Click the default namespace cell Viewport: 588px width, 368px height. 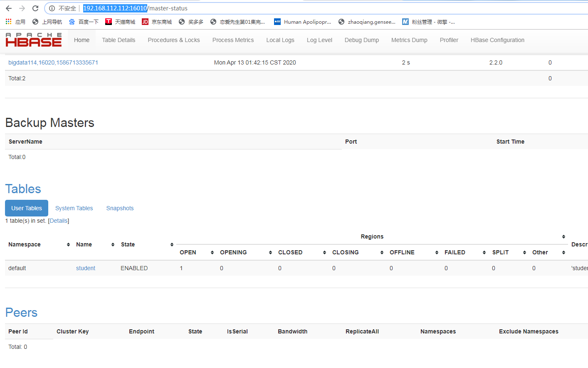pyautogui.click(x=17, y=268)
